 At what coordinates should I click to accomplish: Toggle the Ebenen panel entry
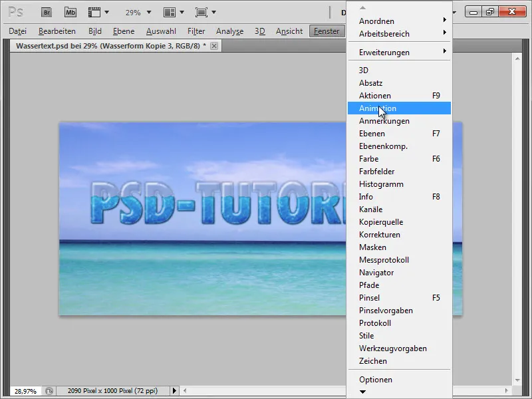[x=400, y=134]
